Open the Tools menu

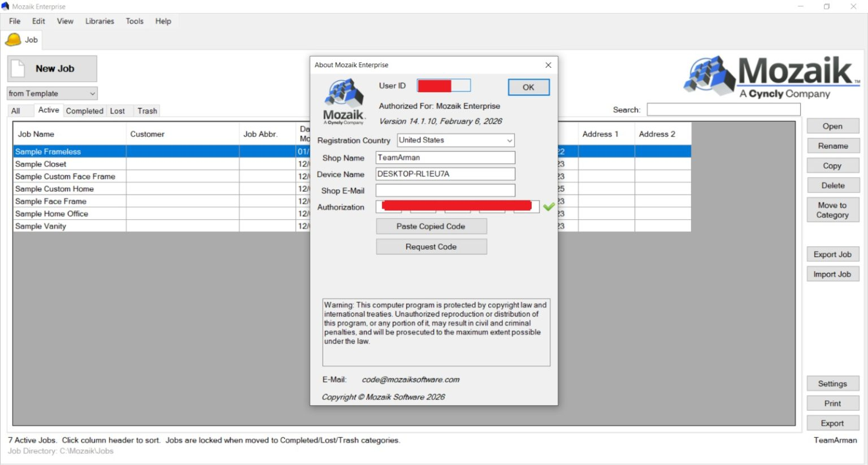click(134, 21)
